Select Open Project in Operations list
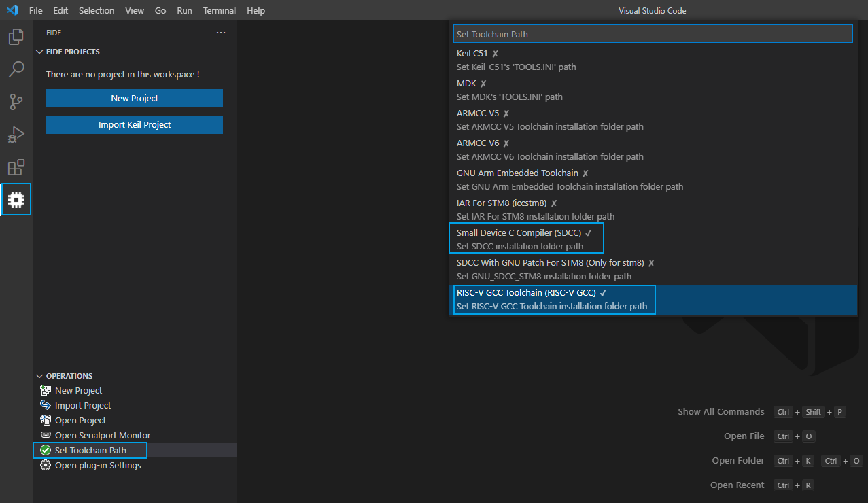Viewport: 868px width, 503px height. point(135,420)
